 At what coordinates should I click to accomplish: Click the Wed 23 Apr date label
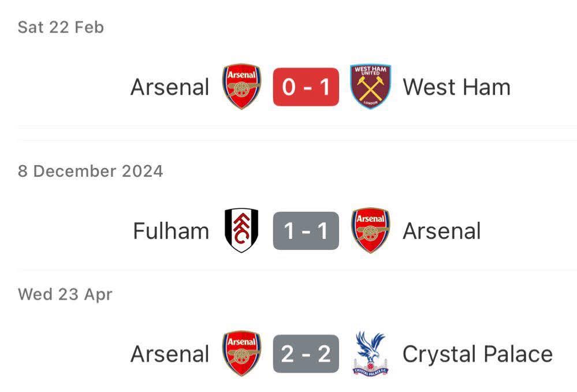coord(65,294)
